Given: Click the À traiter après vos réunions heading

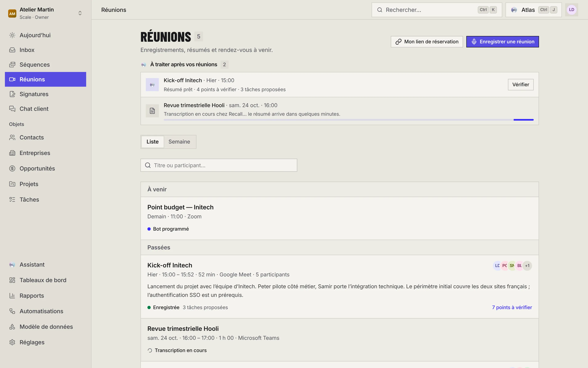Looking at the screenshot, I should click(184, 64).
